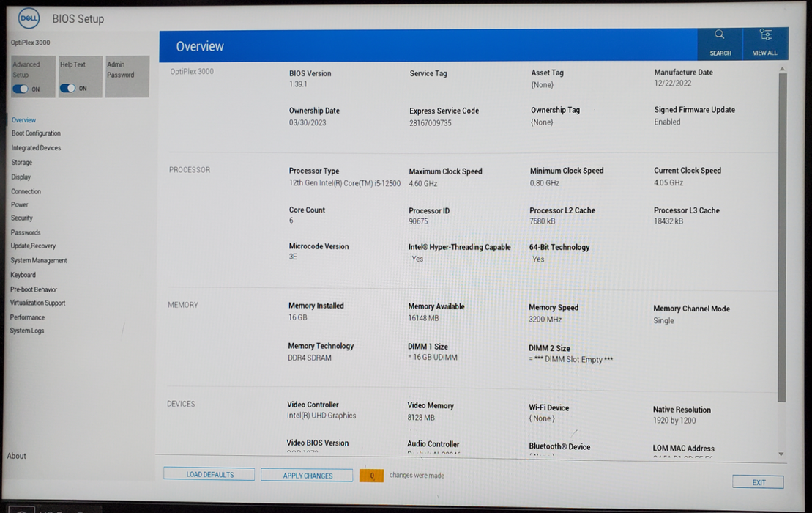Image resolution: width=812 pixels, height=513 pixels.
Task: Click the Dell logo icon
Action: point(29,18)
